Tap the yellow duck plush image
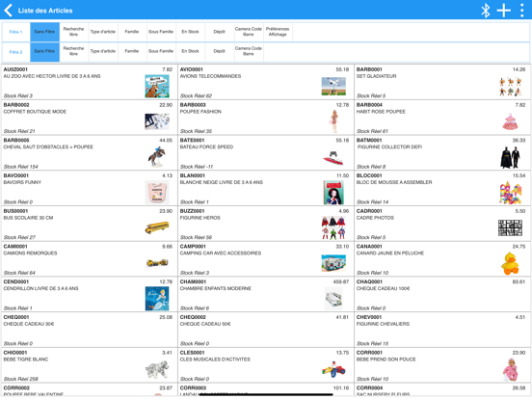 tap(510, 263)
